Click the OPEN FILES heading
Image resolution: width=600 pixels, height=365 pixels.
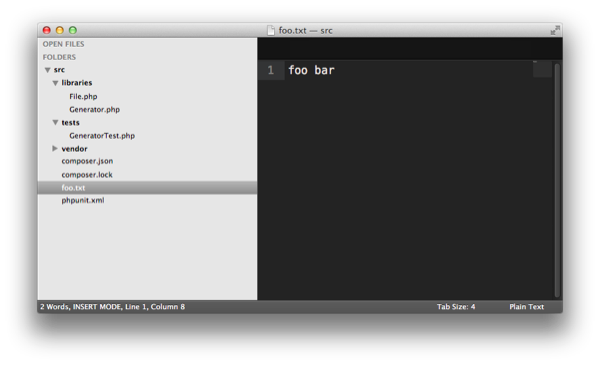[64, 44]
